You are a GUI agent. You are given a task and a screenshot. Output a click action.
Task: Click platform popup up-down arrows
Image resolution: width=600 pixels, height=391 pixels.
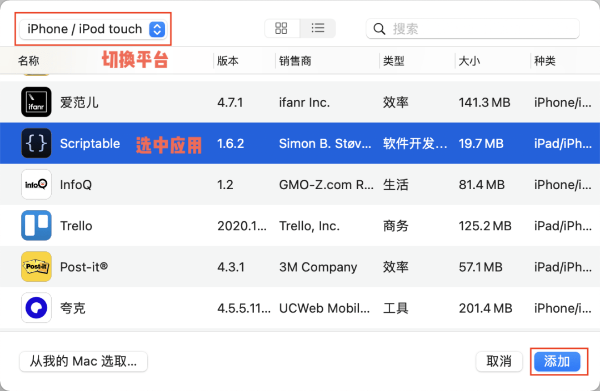157,29
